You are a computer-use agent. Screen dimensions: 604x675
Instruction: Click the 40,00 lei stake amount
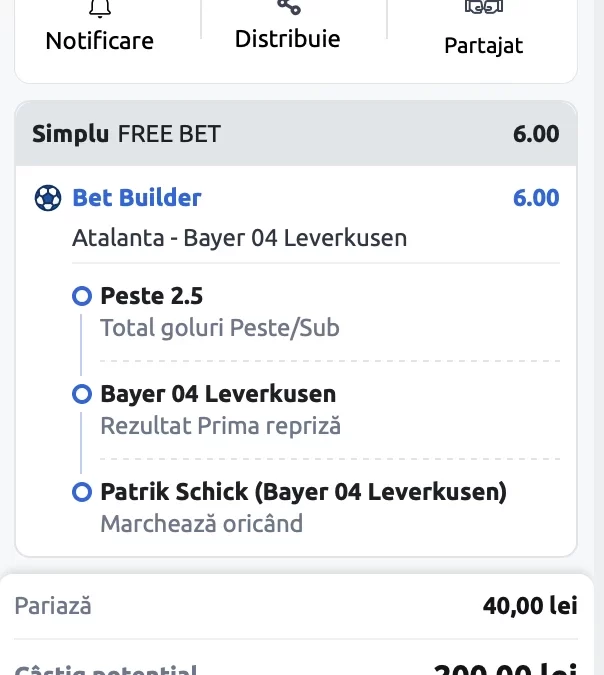(530, 606)
